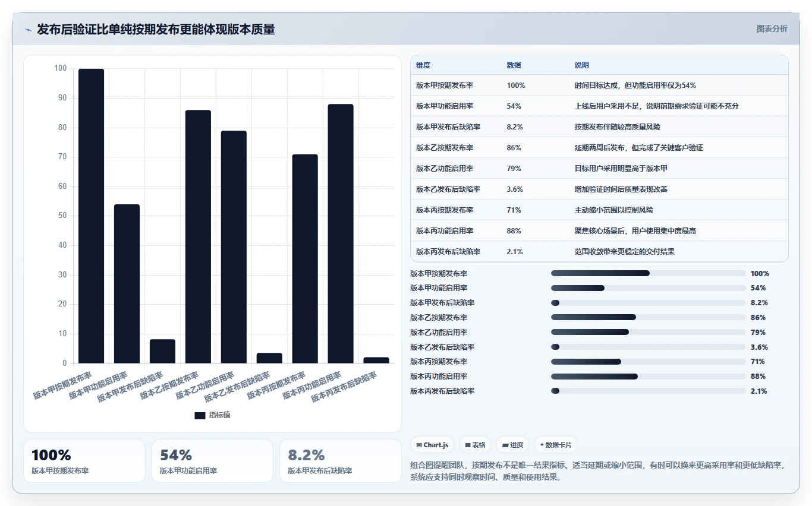Open the 图表分析 label in the header
The image size is (812, 506).
pos(772,29)
